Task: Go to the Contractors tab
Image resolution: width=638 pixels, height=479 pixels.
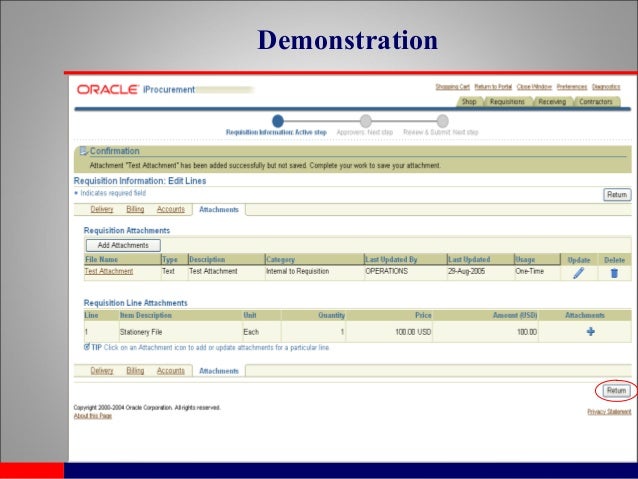Action: (596, 102)
